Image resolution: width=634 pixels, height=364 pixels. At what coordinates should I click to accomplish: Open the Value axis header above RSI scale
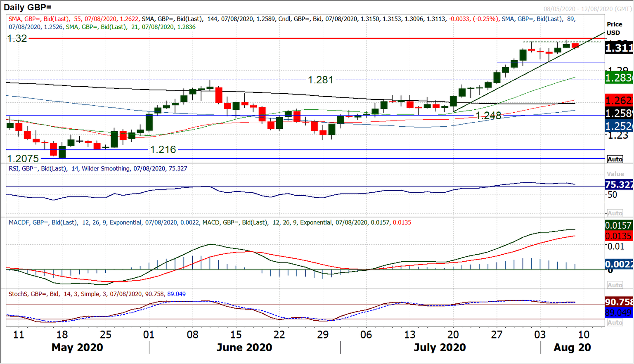coord(615,174)
